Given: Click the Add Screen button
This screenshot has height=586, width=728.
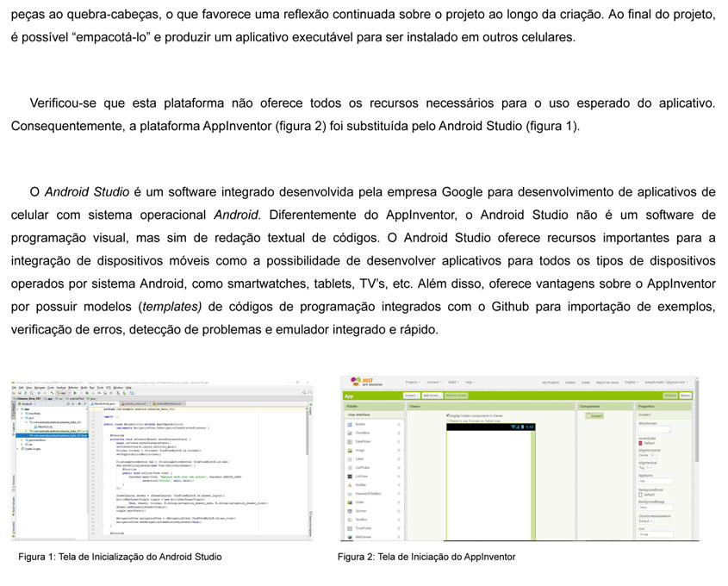Looking at the screenshot, I should click(432, 395).
